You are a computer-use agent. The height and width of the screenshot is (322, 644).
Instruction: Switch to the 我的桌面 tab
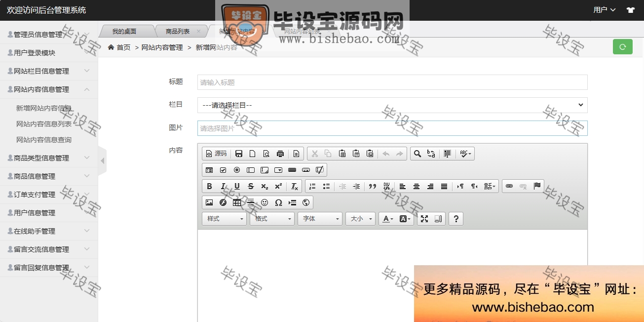coord(124,32)
